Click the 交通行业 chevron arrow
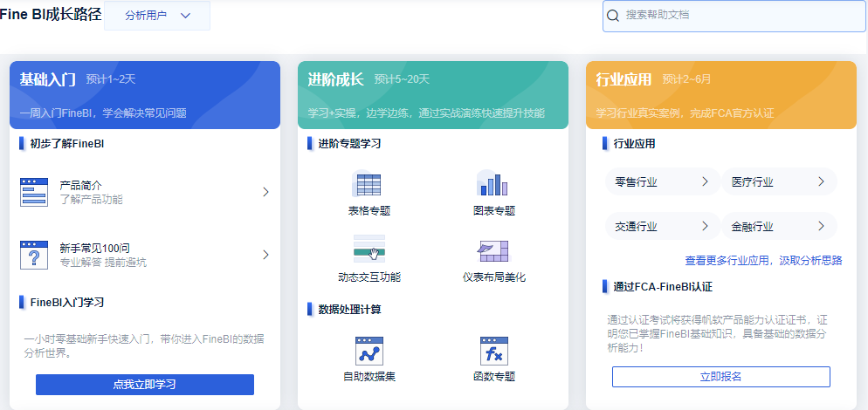This screenshot has width=868, height=410. point(706,226)
